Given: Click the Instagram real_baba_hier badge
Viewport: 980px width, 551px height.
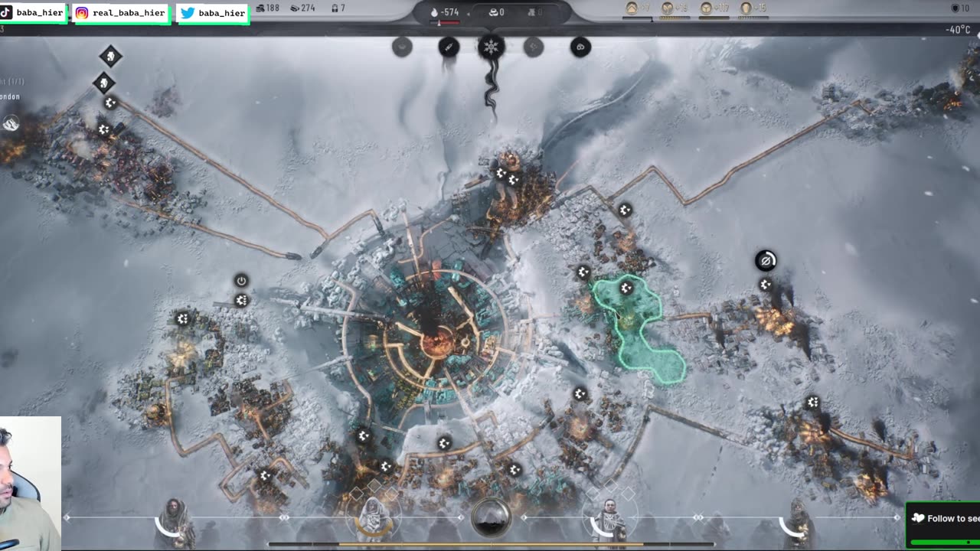Looking at the screenshot, I should coord(121,13).
